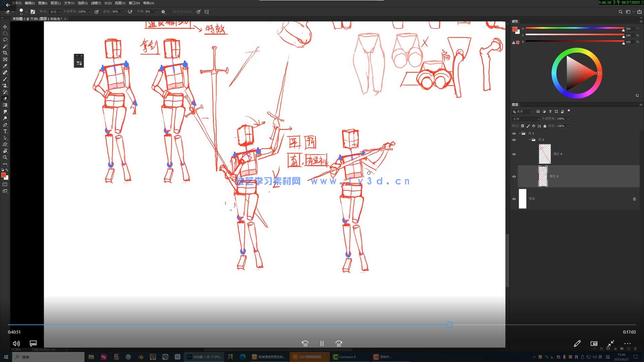Select the Zoom tool in toolbar

pos(5,158)
